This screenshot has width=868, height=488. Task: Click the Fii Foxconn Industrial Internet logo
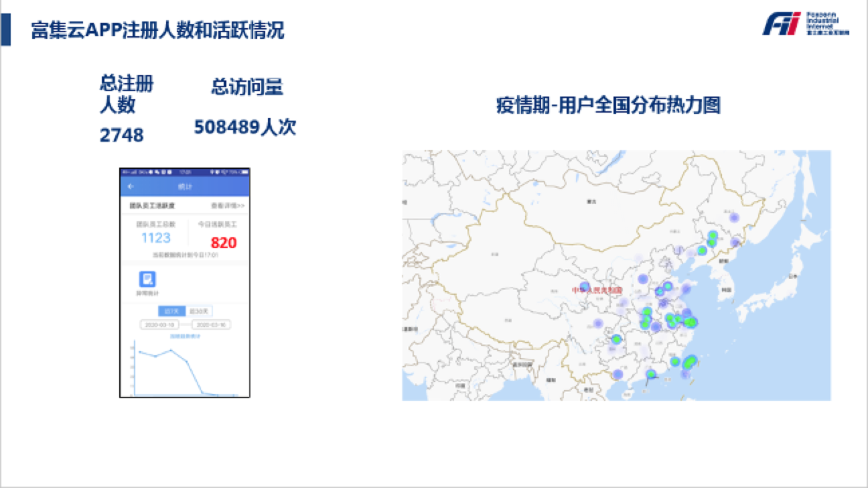[806, 23]
